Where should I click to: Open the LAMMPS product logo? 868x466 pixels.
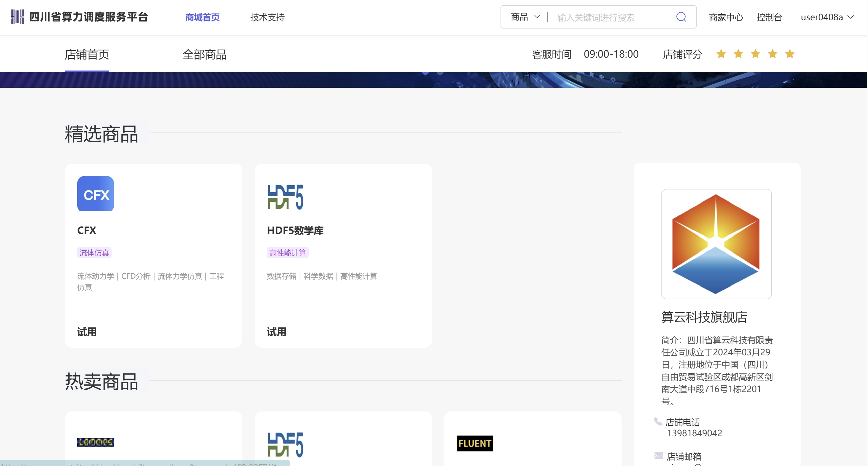pos(95,442)
